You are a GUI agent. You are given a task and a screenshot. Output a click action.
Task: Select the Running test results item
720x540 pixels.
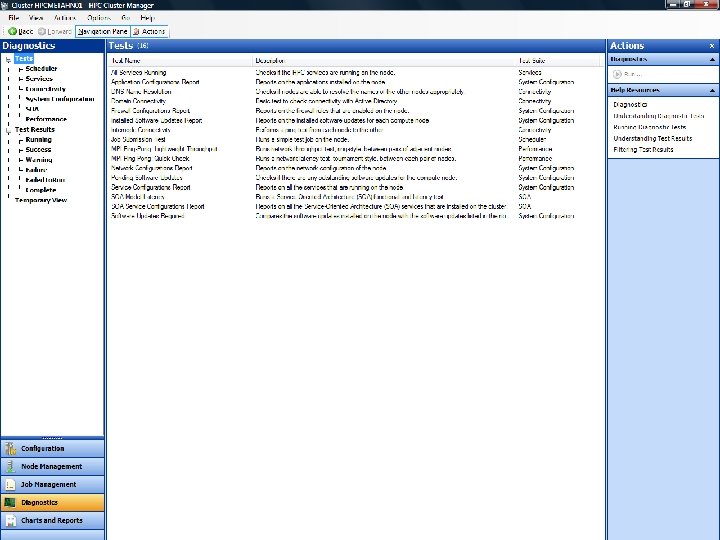[x=39, y=140]
